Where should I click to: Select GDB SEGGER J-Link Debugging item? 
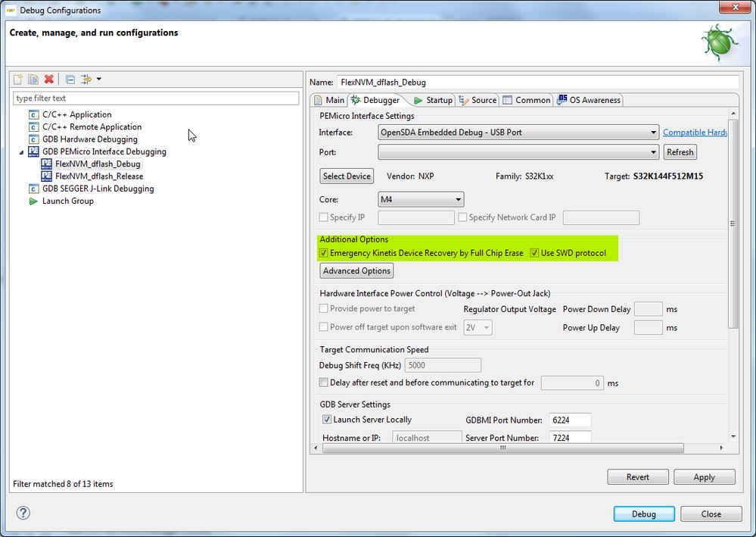pos(98,189)
